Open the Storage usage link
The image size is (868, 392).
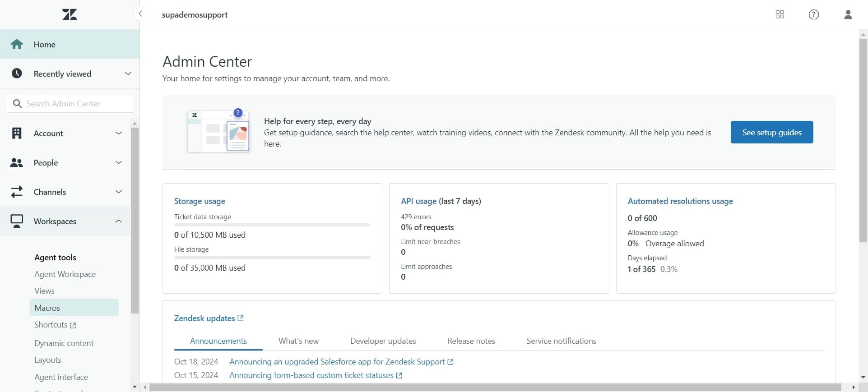coord(200,201)
